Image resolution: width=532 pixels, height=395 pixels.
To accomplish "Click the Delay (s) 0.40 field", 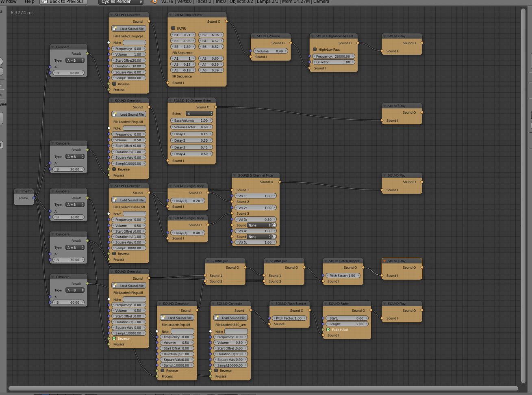I will [x=188, y=233].
